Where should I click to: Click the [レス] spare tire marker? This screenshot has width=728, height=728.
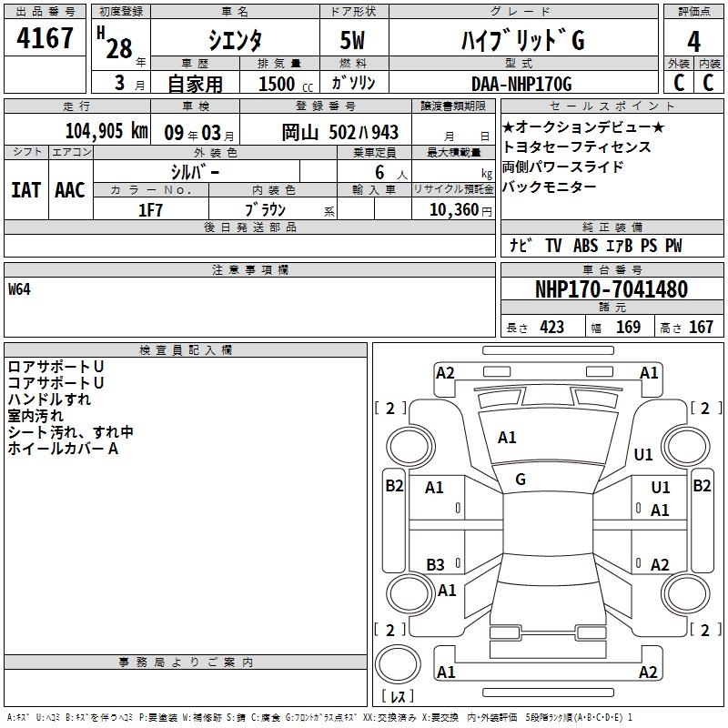[398, 697]
